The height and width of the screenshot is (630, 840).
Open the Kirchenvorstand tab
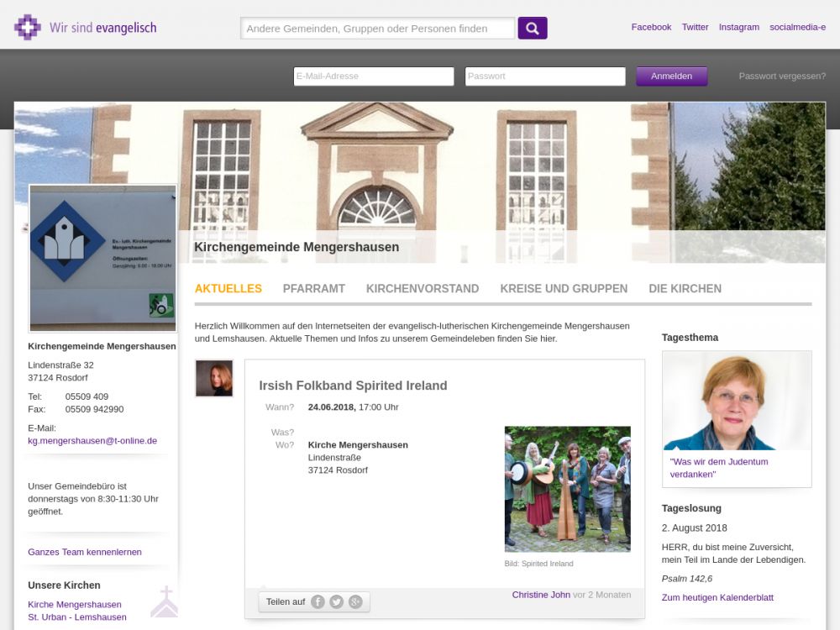(423, 288)
